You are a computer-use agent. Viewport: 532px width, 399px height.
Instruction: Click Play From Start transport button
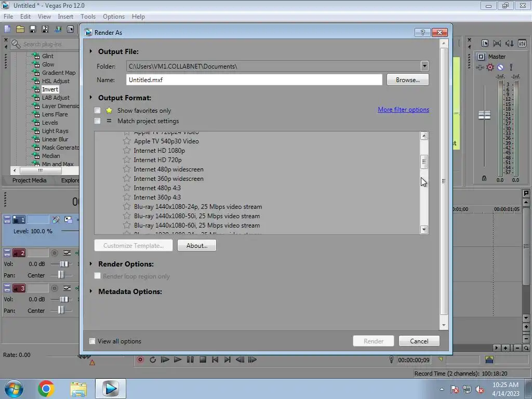tap(165, 360)
